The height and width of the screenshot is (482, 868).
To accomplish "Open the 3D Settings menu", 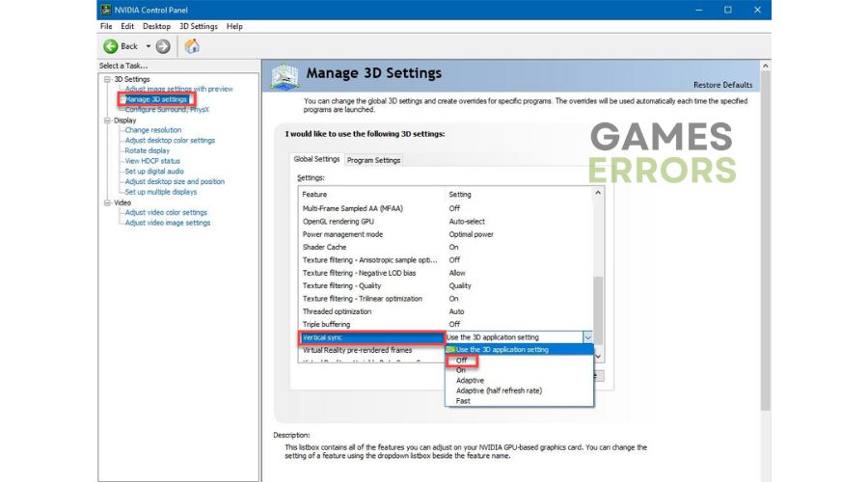I will (198, 26).
